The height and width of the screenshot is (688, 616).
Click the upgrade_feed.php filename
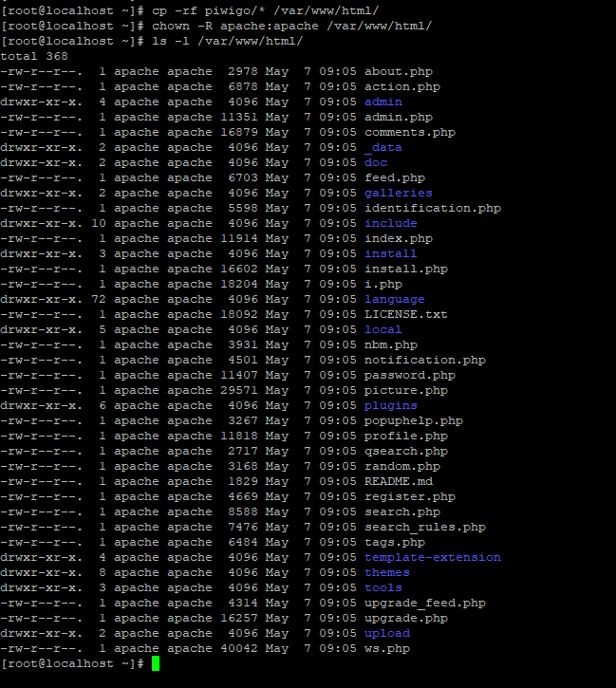pyautogui.click(x=424, y=603)
